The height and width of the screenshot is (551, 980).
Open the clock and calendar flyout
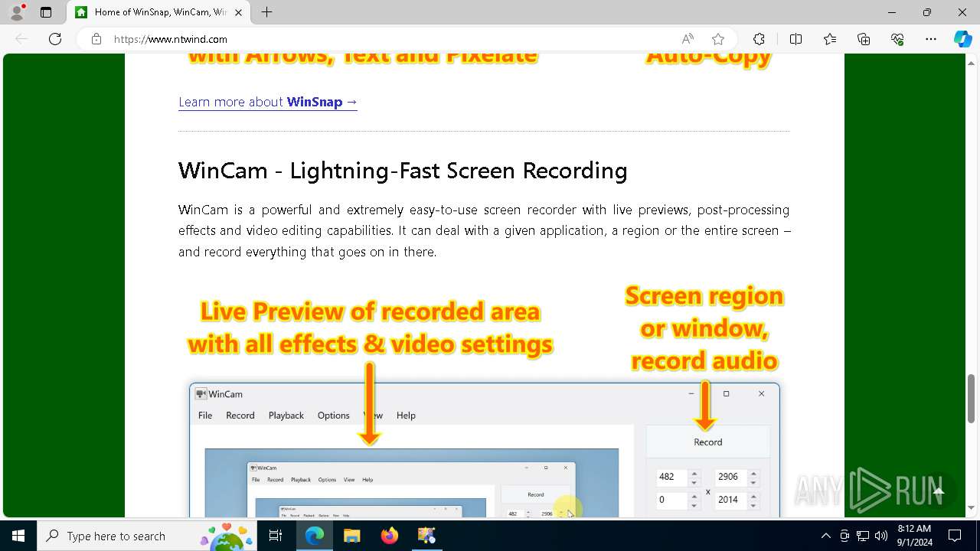pyautogui.click(x=914, y=536)
